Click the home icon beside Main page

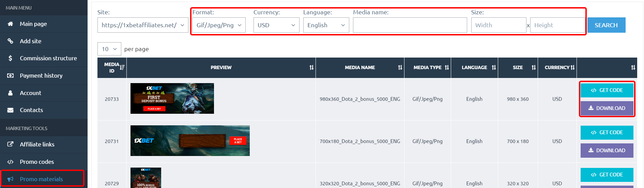tap(10, 24)
